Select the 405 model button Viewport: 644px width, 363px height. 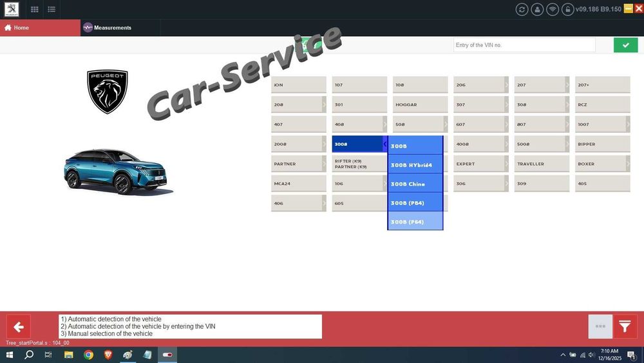603,183
